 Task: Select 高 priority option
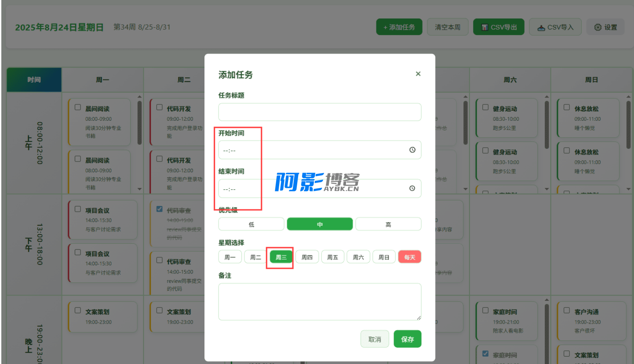(x=388, y=224)
